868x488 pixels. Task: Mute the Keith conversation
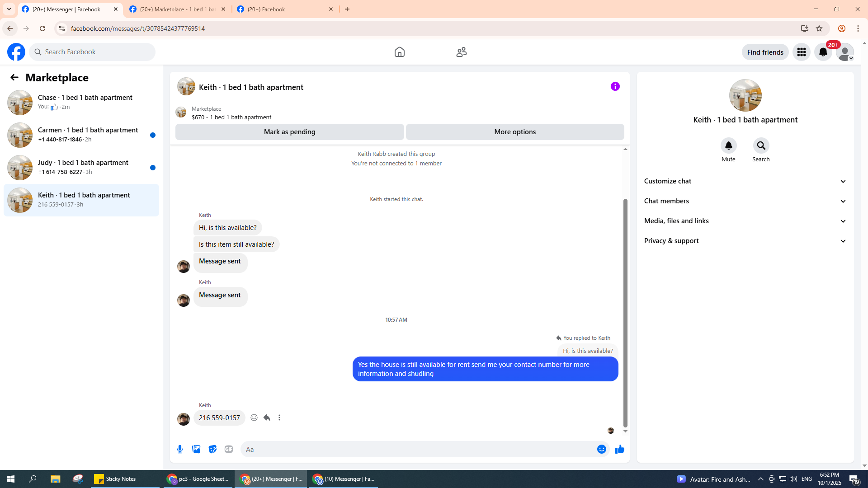pyautogui.click(x=728, y=145)
